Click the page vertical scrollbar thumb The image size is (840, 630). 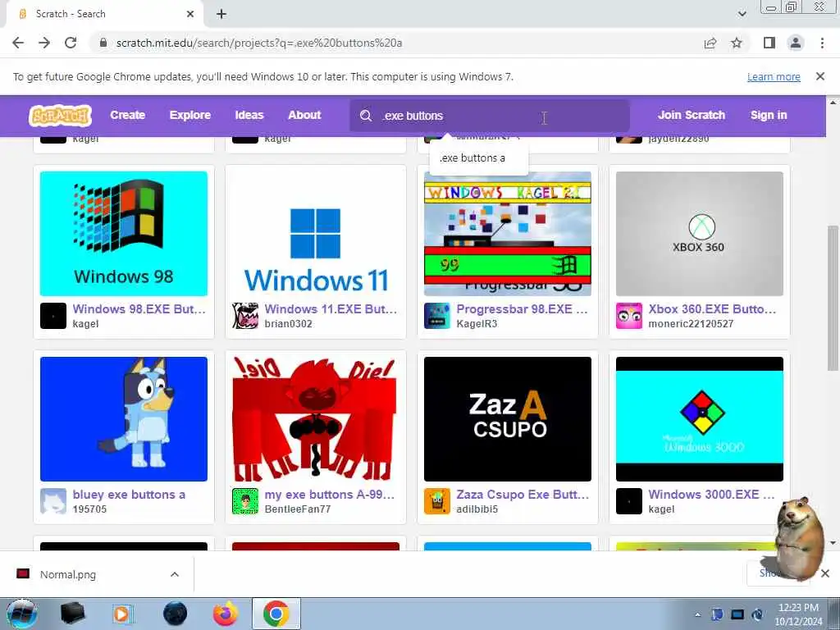click(833, 297)
